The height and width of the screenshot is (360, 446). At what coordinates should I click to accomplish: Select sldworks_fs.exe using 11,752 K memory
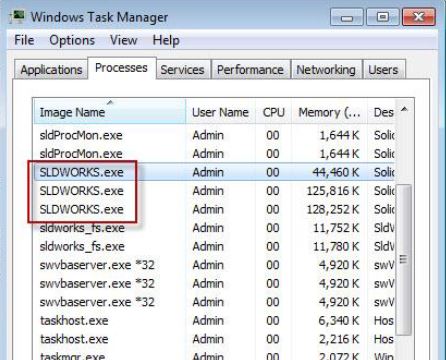(x=214, y=228)
